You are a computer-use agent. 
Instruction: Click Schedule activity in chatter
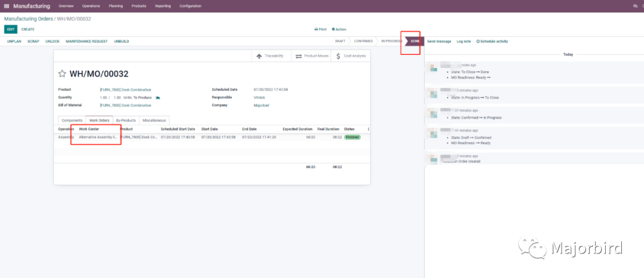pos(492,41)
